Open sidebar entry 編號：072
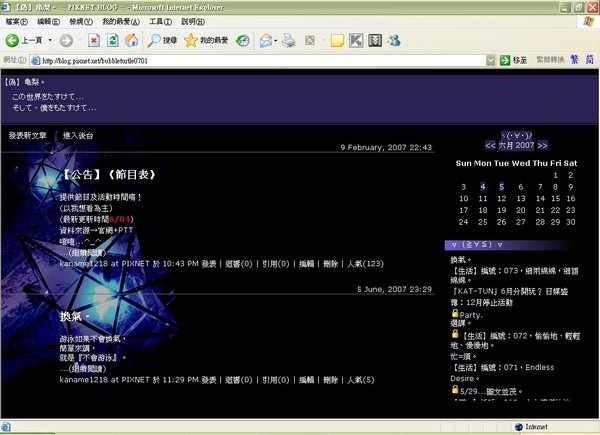The height and width of the screenshot is (435, 600). click(x=515, y=341)
